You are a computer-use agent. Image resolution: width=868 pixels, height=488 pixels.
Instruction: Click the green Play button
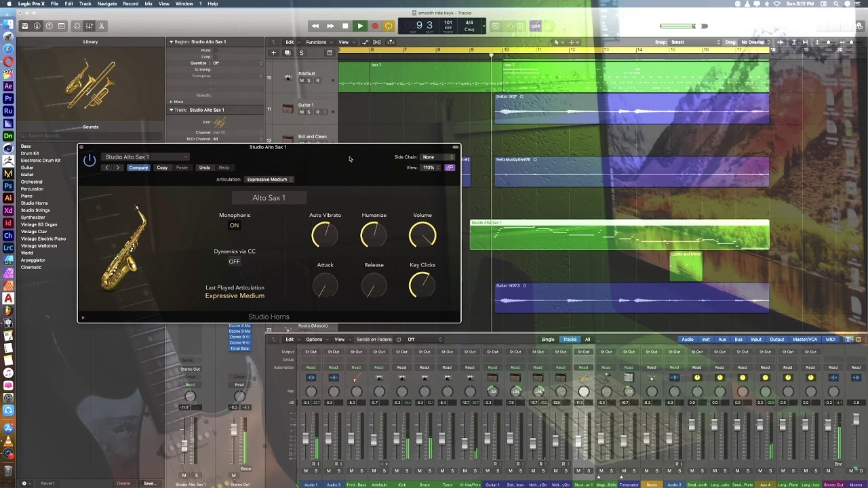(x=360, y=26)
